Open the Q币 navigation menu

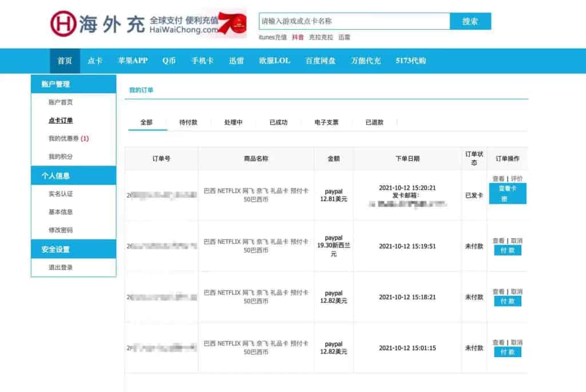click(x=170, y=60)
